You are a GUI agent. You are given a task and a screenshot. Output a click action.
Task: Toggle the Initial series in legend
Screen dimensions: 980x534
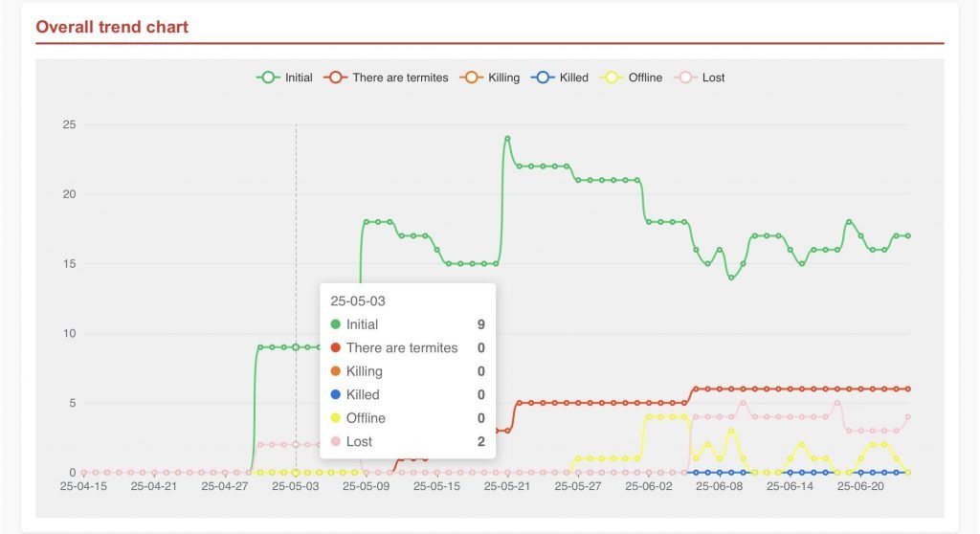coord(284,78)
